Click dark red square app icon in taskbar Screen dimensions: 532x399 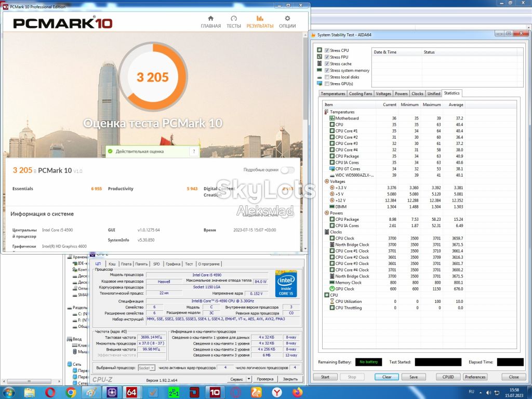click(x=194, y=393)
